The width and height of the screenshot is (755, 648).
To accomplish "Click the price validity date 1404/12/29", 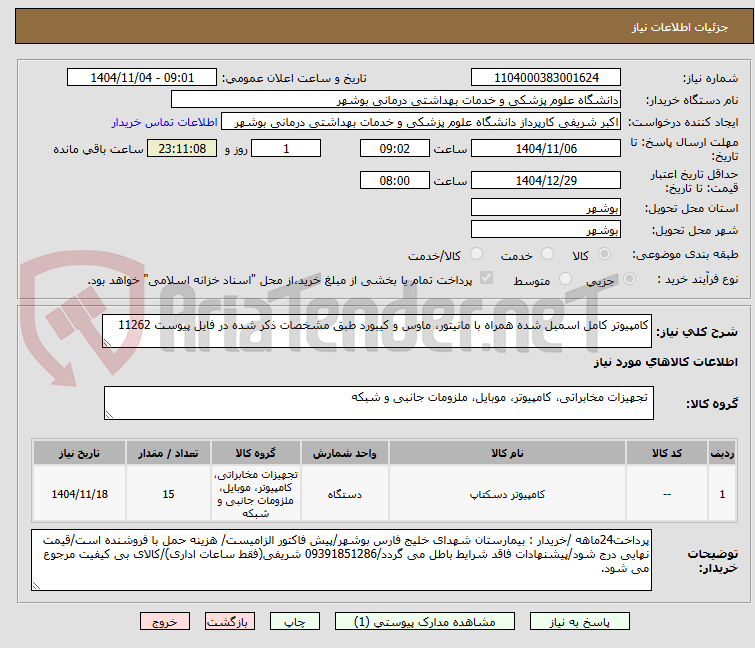I will (x=546, y=180).
